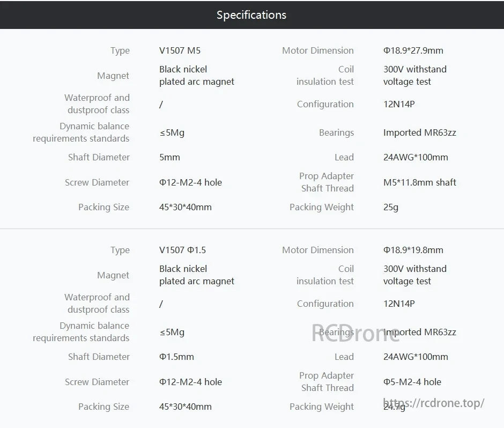Click second Φ12-M2-4 hole screw diameter value
Image resolution: width=504 pixels, height=428 pixels.
pos(190,382)
